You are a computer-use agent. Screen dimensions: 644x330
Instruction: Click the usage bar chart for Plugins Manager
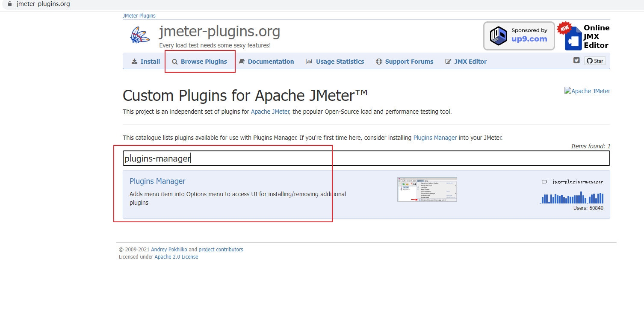[572, 197]
